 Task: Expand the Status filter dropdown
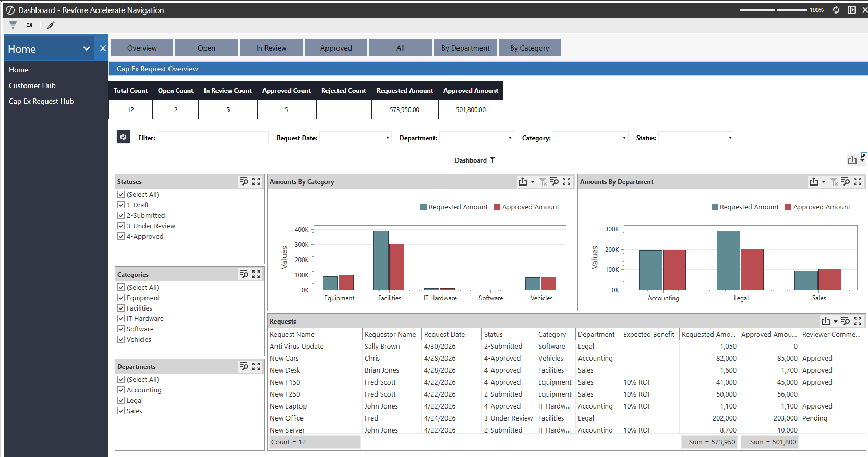pos(696,138)
